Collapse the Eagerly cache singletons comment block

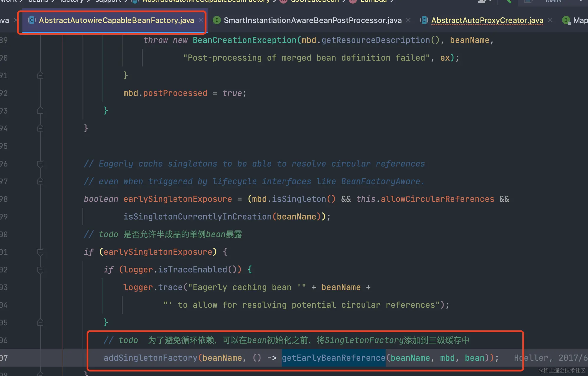[40, 164]
